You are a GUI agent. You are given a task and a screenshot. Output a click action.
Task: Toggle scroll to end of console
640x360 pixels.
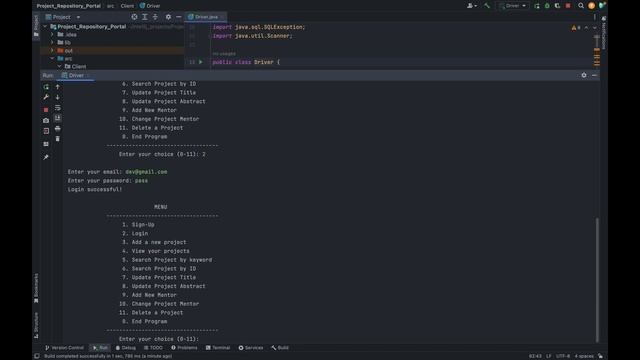pyautogui.click(x=58, y=118)
